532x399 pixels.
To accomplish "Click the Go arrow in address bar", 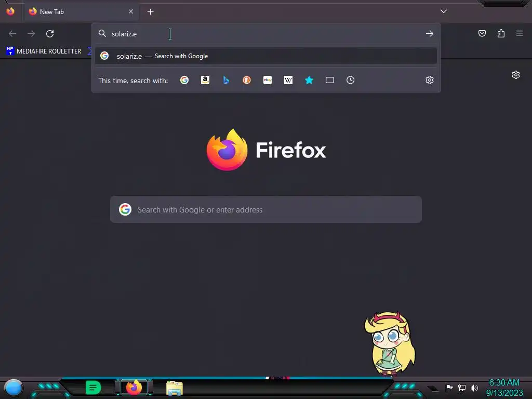I will (430, 34).
